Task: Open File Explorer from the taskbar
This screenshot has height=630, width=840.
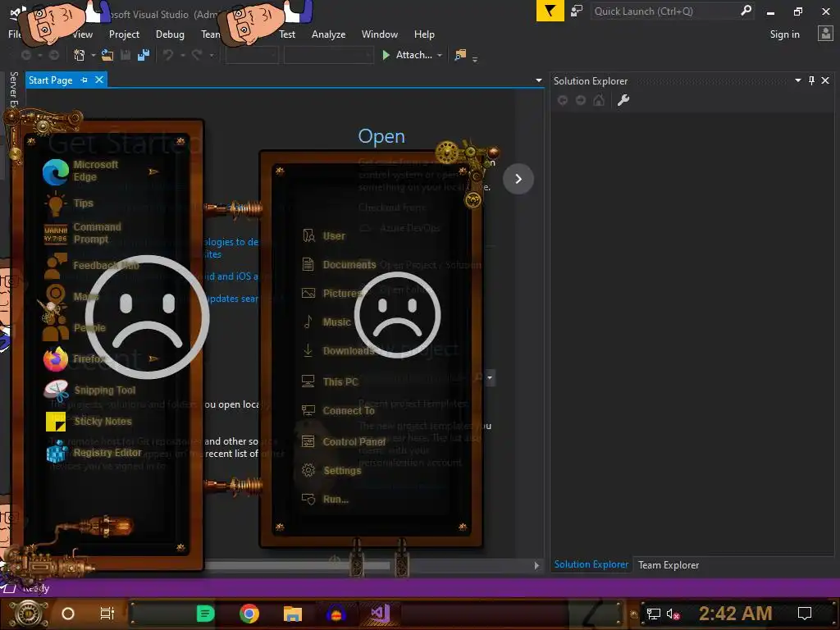Action: tap(293, 614)
